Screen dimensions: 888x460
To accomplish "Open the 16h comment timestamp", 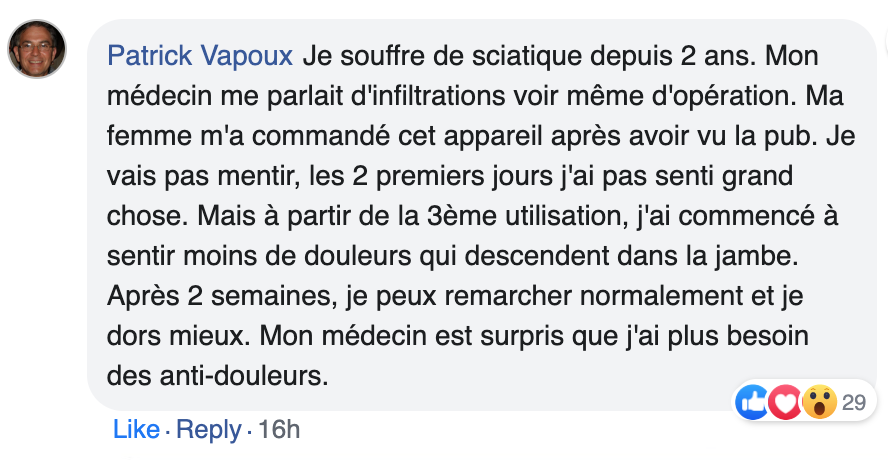I will click(x=279, y=430).
